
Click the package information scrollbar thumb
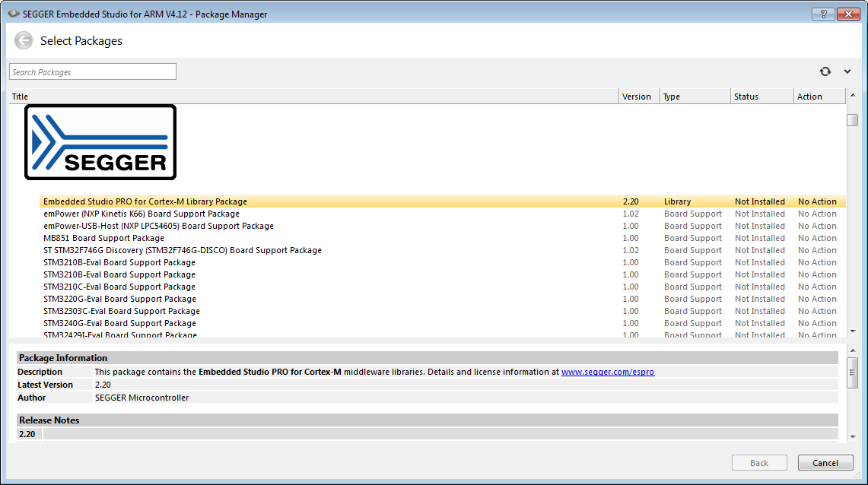(853, 372)
